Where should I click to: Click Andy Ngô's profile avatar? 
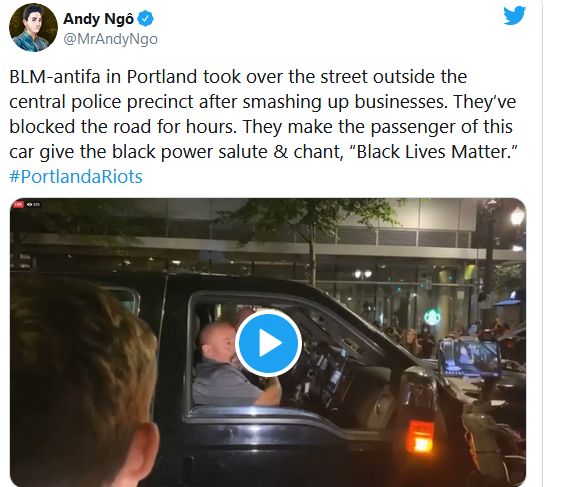click(33, 27)
